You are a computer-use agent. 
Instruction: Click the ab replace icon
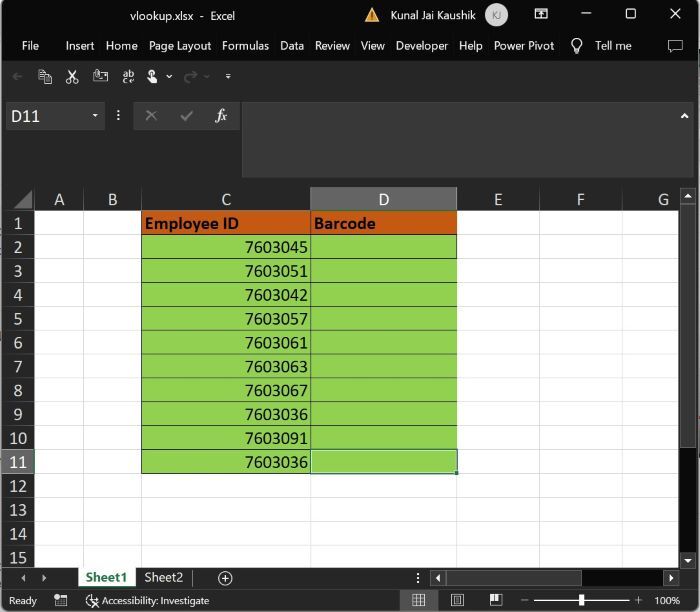[128, 77]
